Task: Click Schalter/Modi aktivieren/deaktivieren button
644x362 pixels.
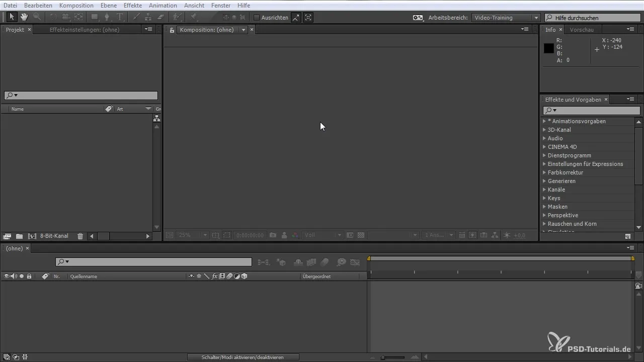Action: coord(243,357)
